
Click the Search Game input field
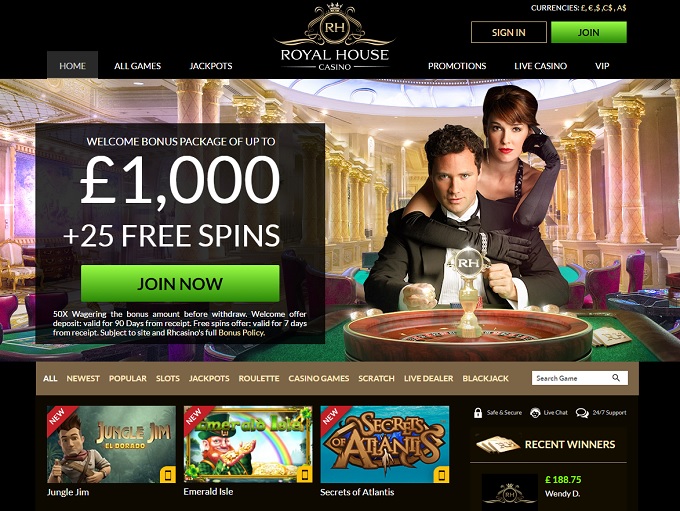pyautogui.click(x=579, y=378)
